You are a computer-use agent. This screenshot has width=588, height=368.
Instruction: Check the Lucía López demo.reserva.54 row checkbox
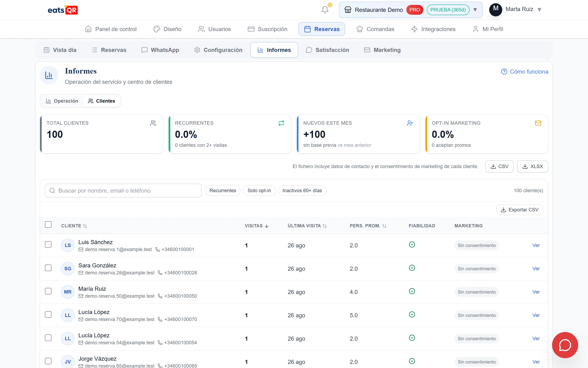48,338
